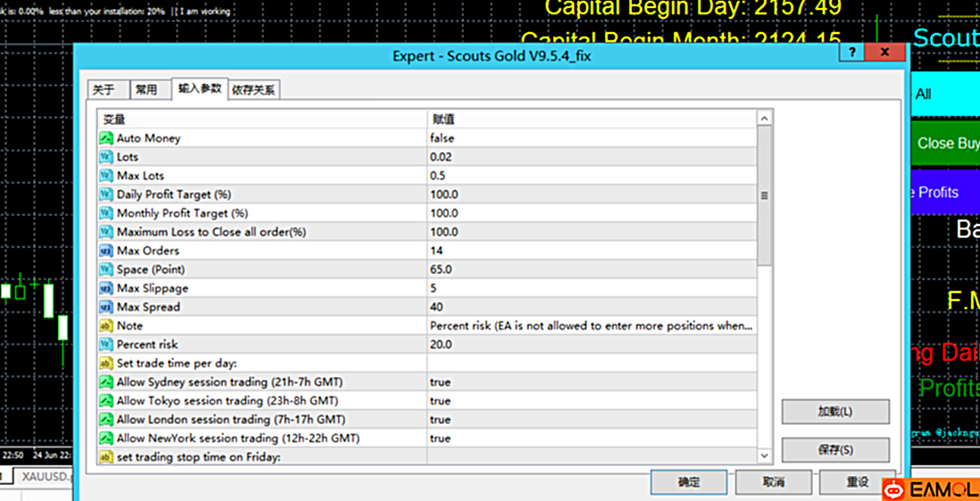The height and width of the screenshot is (501, 980).
Task: Select the Lots parameter icon
Action: 105,157
